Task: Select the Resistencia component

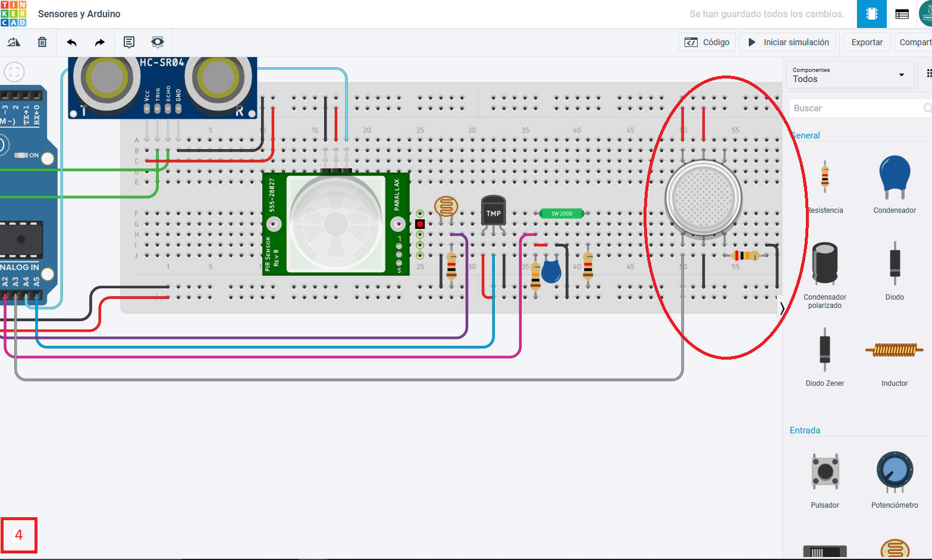Action: (x=825, y=186)
